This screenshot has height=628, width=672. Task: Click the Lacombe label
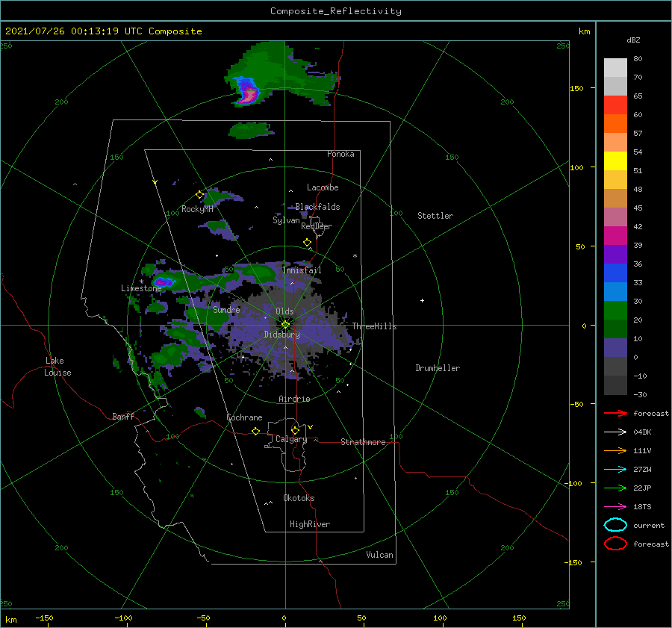point(323,187)
